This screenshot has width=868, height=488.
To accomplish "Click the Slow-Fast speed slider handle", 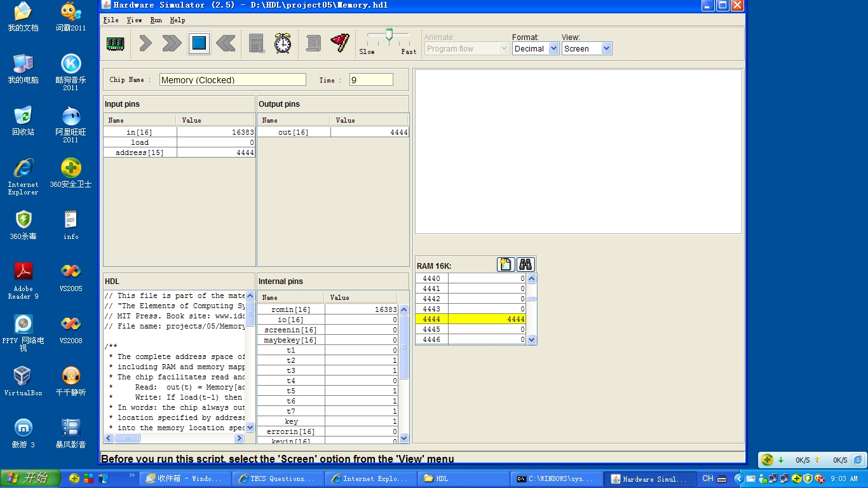I will pos(389,34).
